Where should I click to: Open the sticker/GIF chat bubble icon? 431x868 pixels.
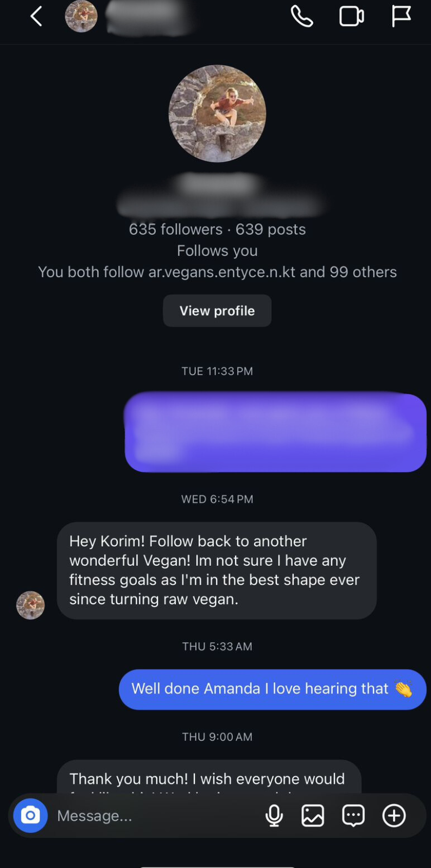(x=353, y=815)
